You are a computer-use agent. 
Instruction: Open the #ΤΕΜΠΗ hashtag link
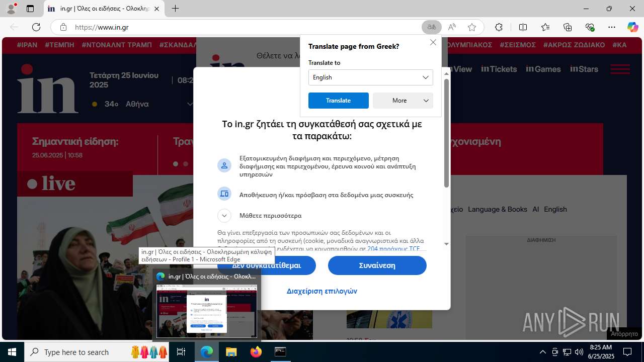(59, 45)
